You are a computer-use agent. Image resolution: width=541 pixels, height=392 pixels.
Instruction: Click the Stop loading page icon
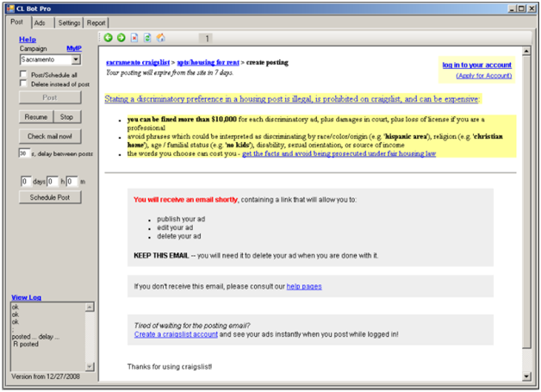click(134, 38)
